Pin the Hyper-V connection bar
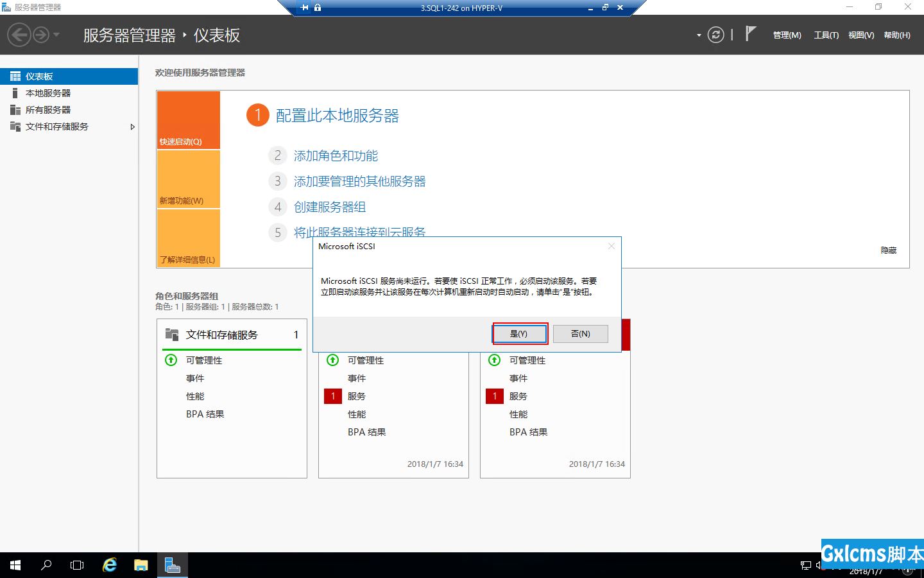This screenshot has width=924, height=578. [304, 8]
